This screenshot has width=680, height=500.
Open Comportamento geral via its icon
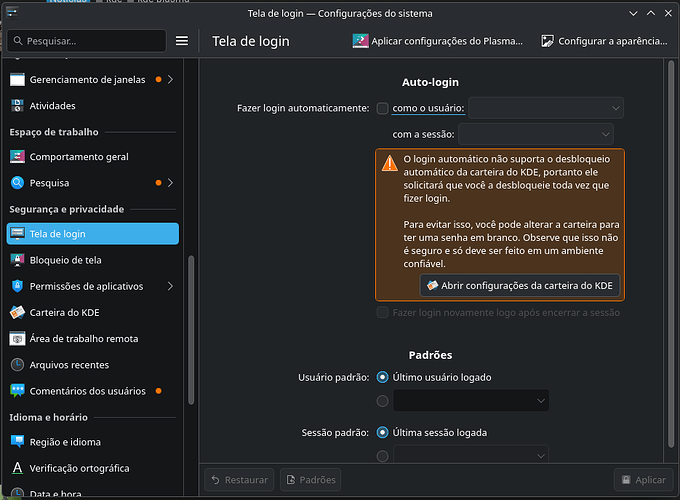pos(17,157)
